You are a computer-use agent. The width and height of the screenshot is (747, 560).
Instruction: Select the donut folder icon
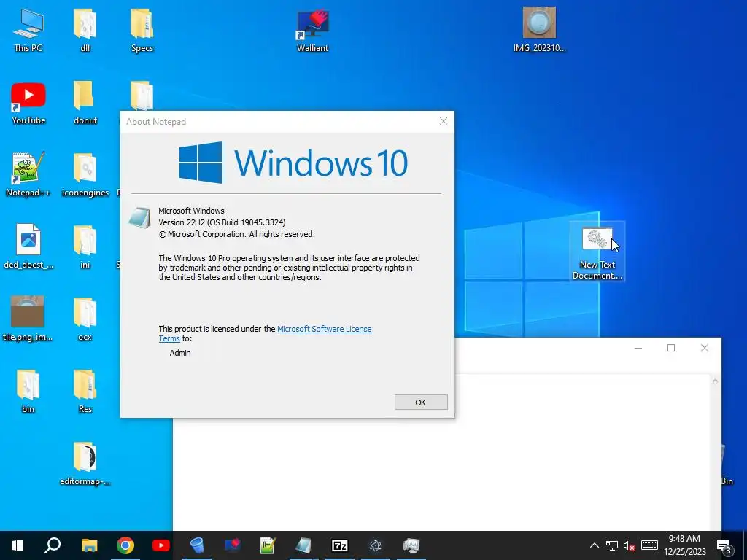click(85, 103)
